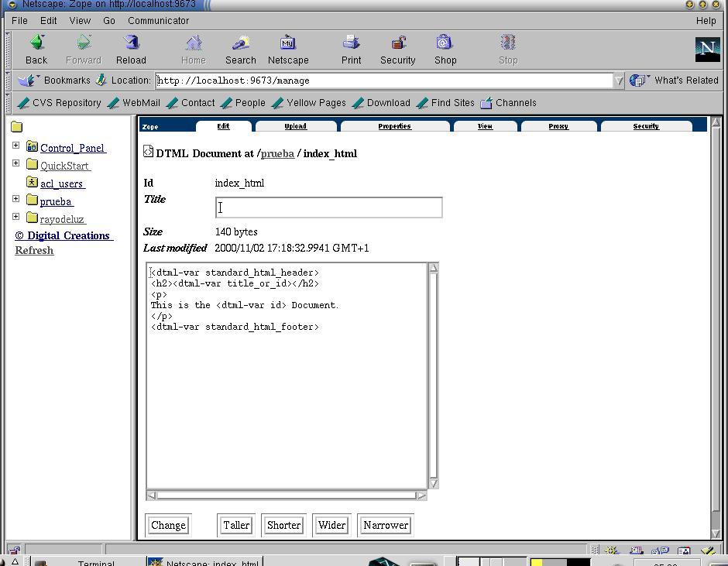728x566 pixels.
Task: Click the Forward toolbar icon
Action: pyautogui.click(x=84, y=43)
